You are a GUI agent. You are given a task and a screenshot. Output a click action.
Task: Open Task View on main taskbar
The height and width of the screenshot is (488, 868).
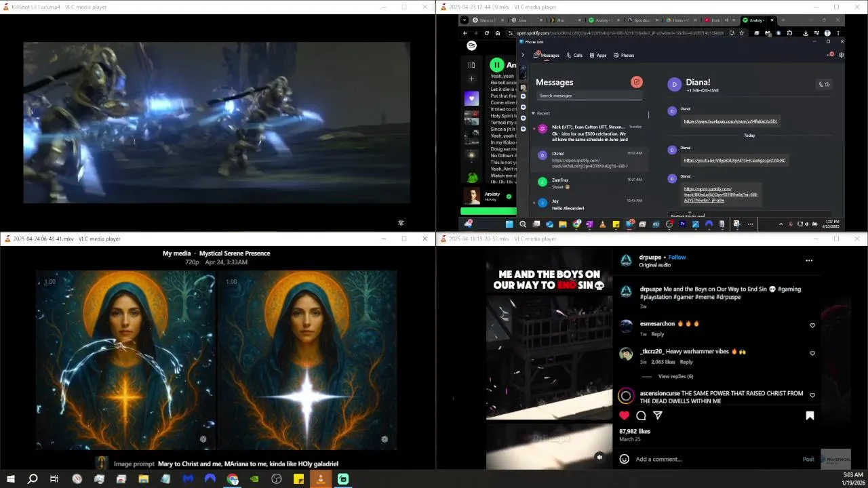click(54, 479)
